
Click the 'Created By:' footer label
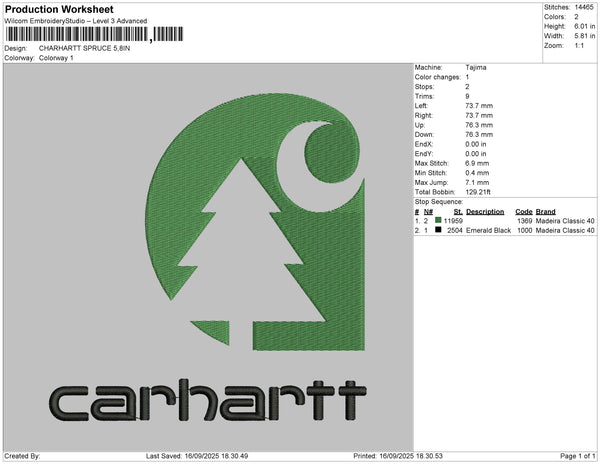tap(22, 456)
